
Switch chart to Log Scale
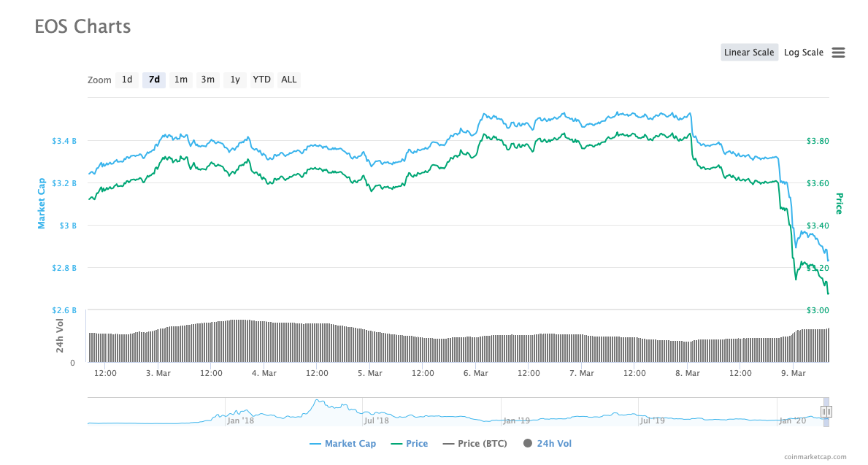point(803,53)
